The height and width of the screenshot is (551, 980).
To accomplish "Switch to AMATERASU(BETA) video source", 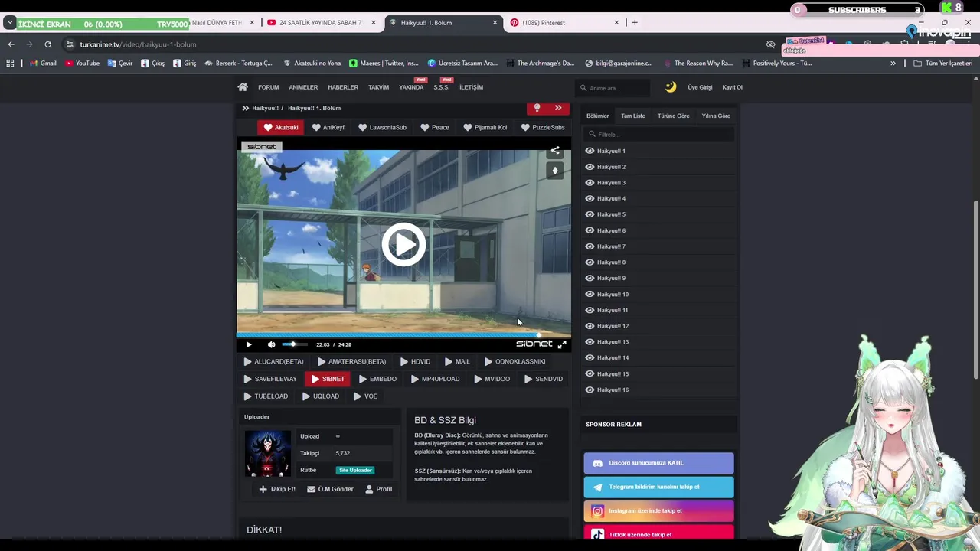I will 351,361.
